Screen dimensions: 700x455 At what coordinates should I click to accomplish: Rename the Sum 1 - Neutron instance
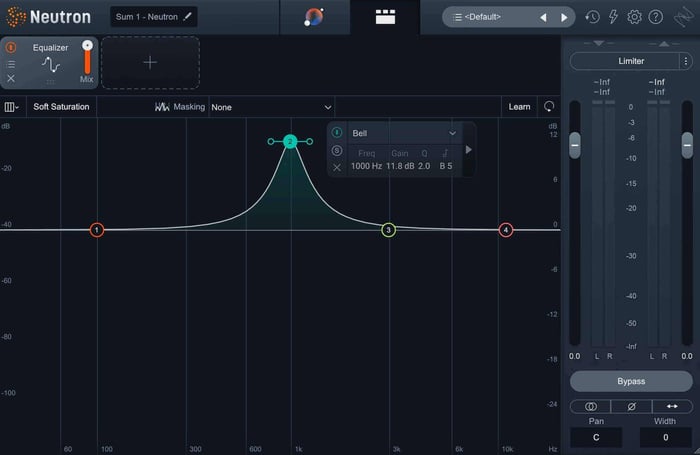point(188,17)
